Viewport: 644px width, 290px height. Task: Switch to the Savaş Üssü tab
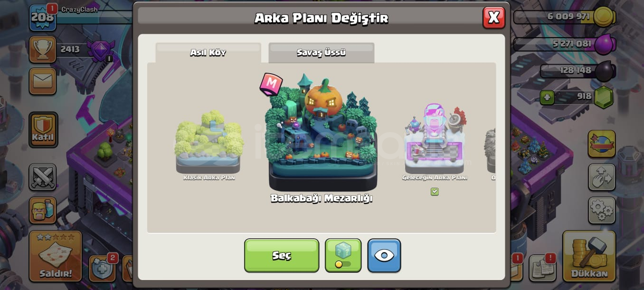[x=322, y=52]
